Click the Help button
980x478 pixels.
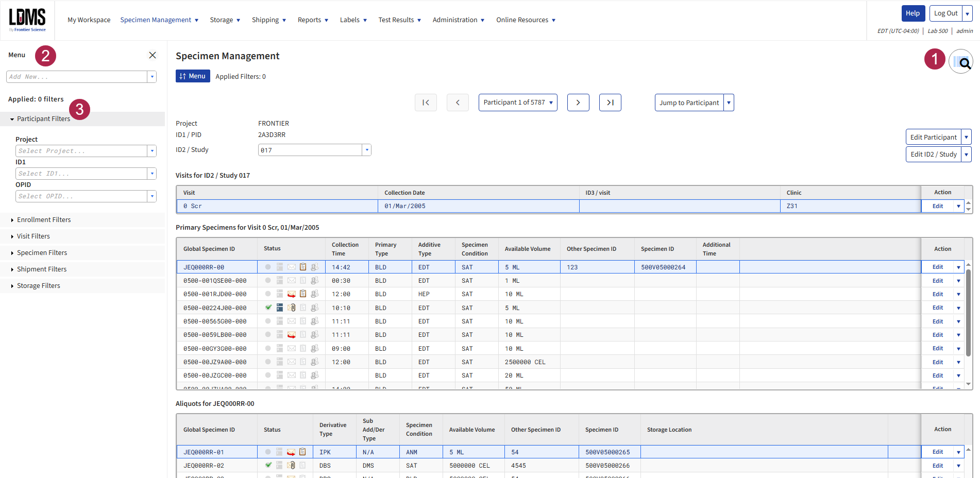tap(913, 13)
